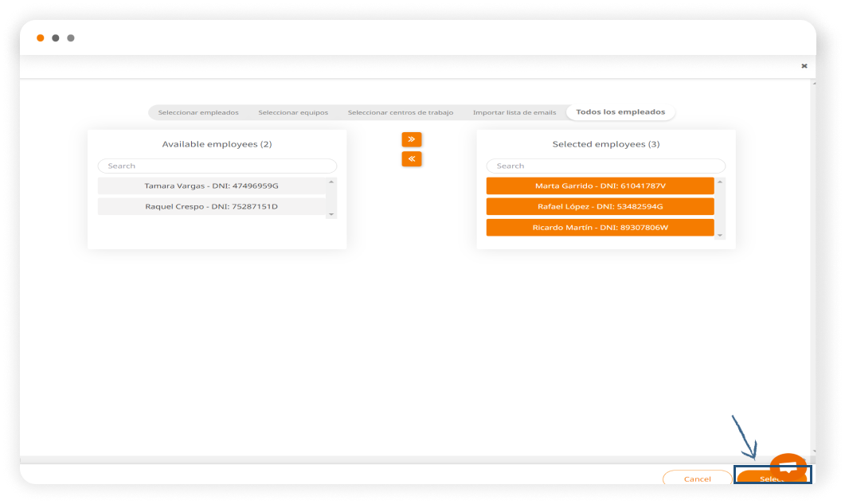The height and width of the screenshot is (504, 845).
Task: Focus the Selected employees search field
Action: [605, 166]
